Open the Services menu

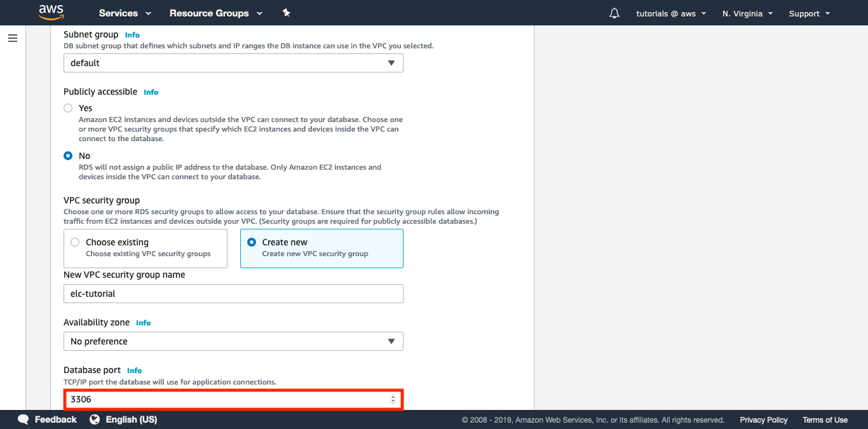click(125, 13)
